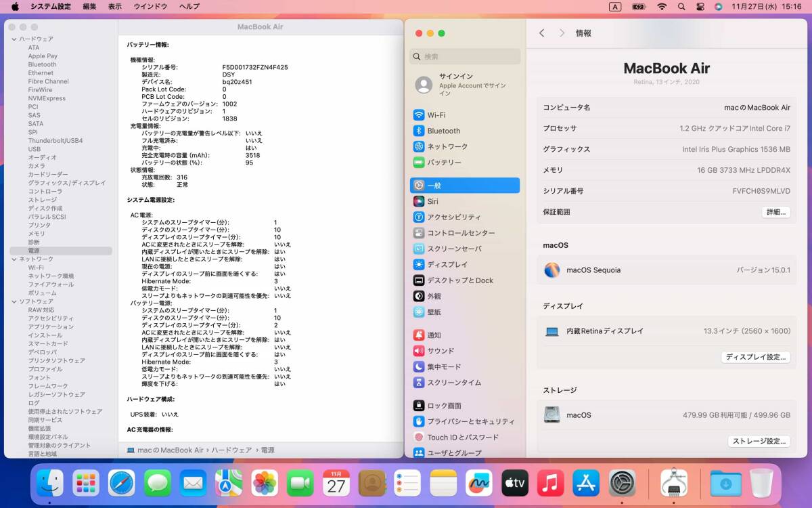
Task: Open Music app in the Dock
Action: pyautogui.click(x=551, y=483)
